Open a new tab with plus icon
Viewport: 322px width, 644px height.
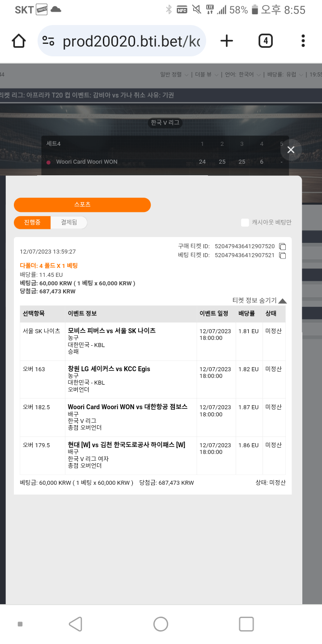pyautogui.click(x=227, y=41)
